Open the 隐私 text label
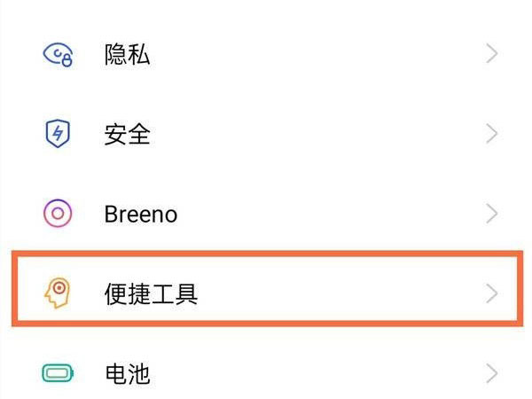532x399 pixels. 127,55
